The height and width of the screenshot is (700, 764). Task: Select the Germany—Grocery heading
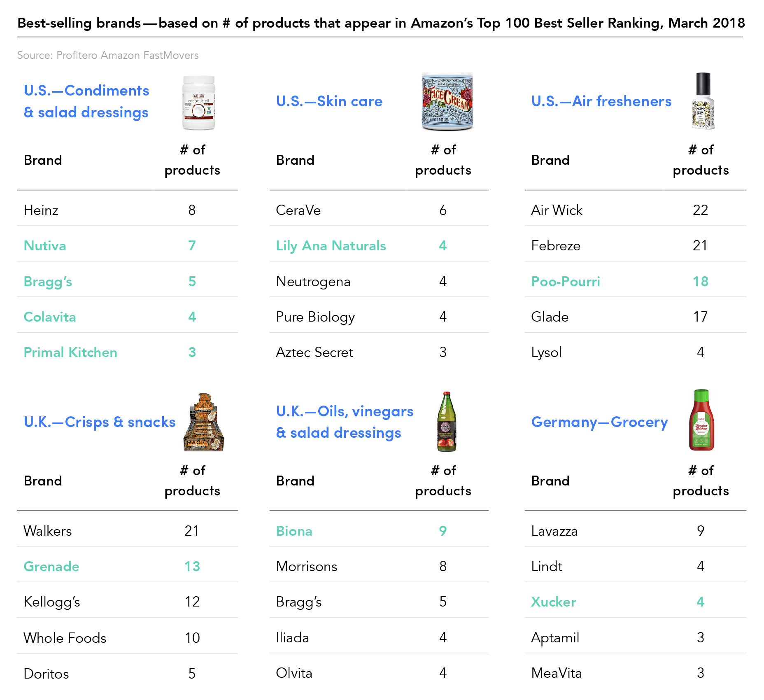pyautogui.click(x=600, y=422)
